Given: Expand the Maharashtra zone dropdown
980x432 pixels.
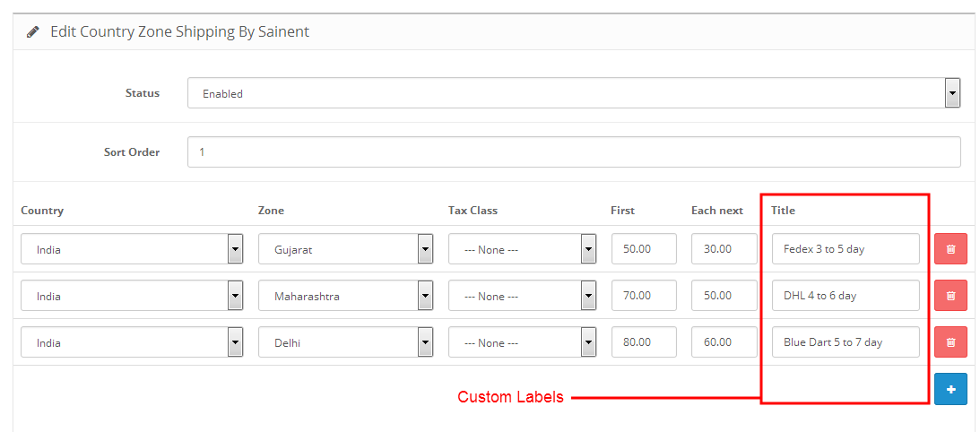Looking at the screenshot, I should click(x=345, y=296).
